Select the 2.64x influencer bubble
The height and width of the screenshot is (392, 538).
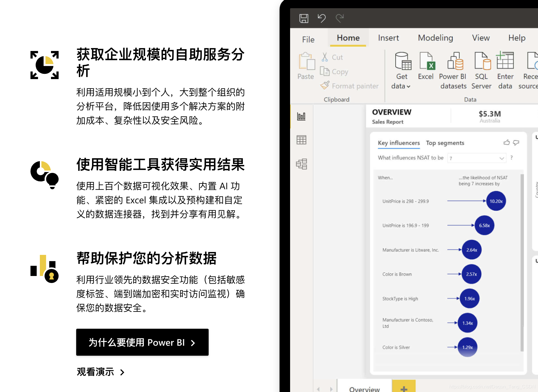coord(472,250)
